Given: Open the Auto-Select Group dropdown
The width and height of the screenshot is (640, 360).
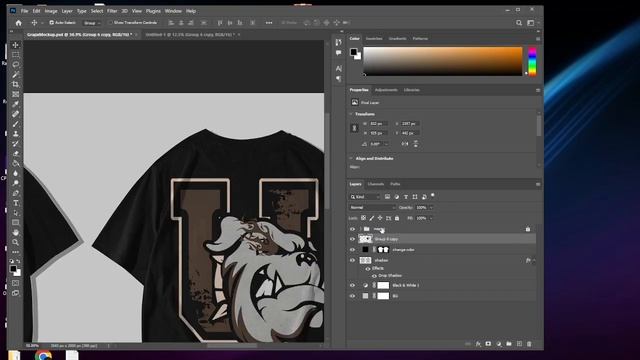Looking at the screenshot, I should [92, 23].
